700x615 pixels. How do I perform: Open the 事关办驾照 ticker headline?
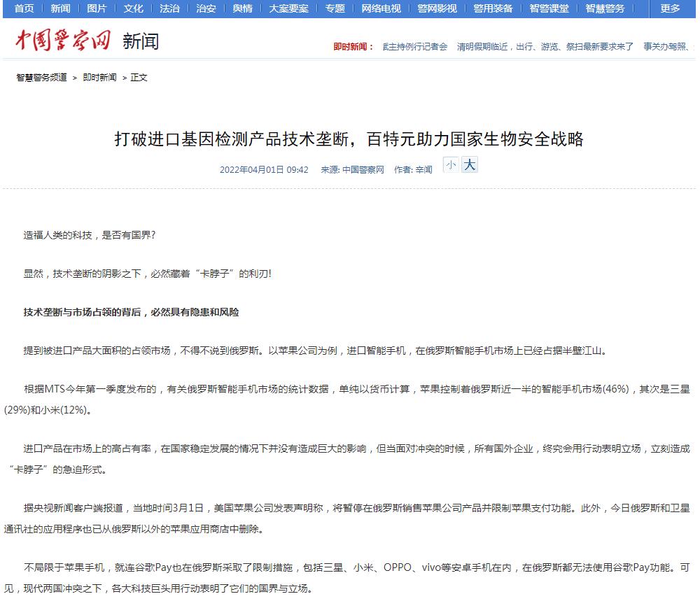coord(668,46)
